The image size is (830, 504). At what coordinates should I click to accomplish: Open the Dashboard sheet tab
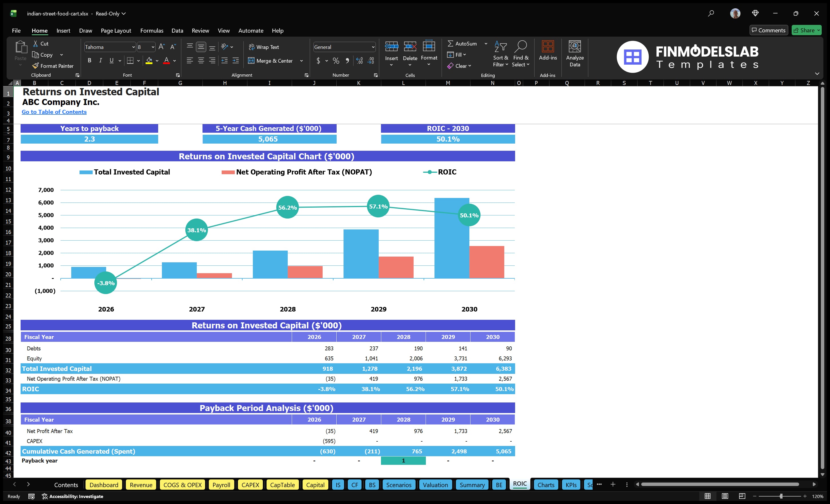(x=104, y=485)
